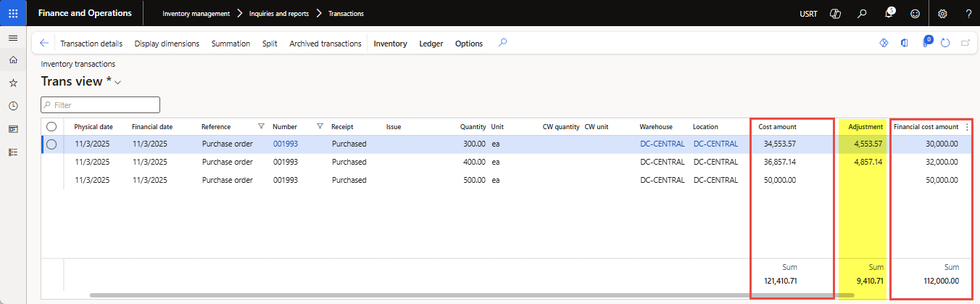Click the notifications bell icon

[x=889, y=13]
